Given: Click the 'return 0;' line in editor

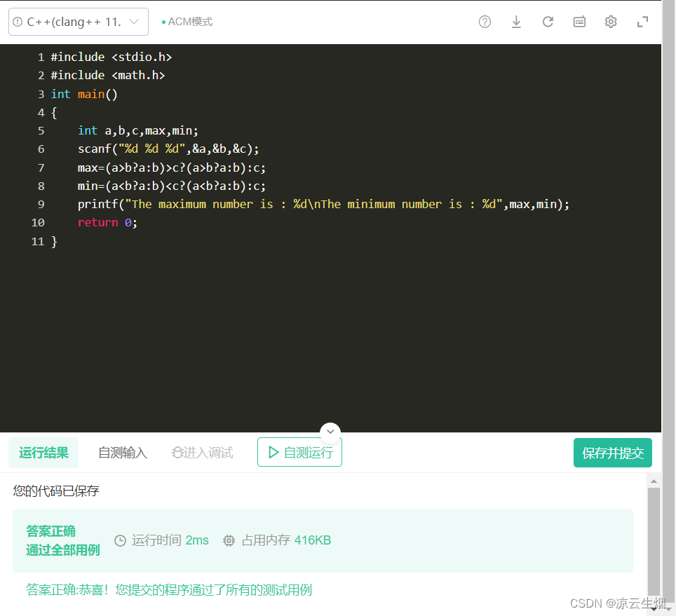Looking at the screenshot, I should tap(107, 223).
